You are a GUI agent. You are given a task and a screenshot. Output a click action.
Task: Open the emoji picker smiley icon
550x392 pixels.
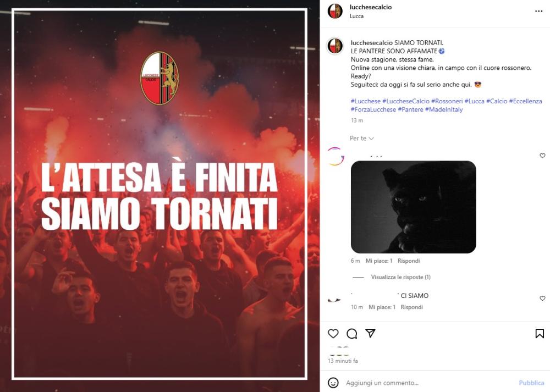click(333, 383)
